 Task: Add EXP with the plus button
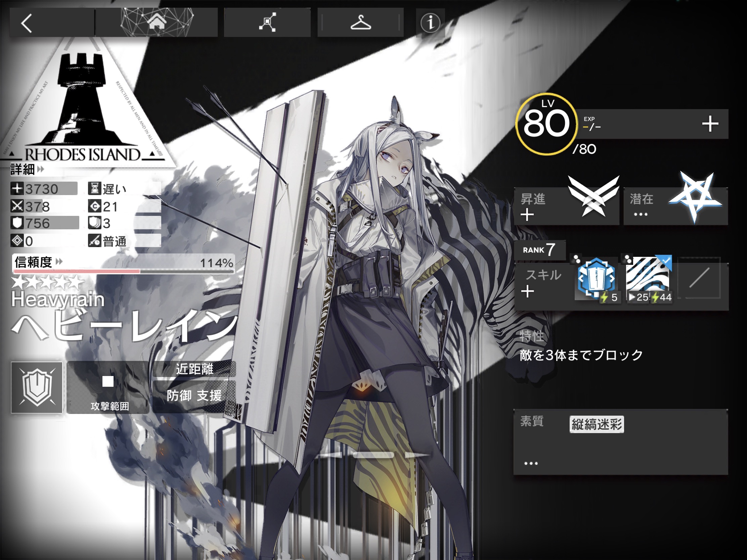(x=710, y=124)
